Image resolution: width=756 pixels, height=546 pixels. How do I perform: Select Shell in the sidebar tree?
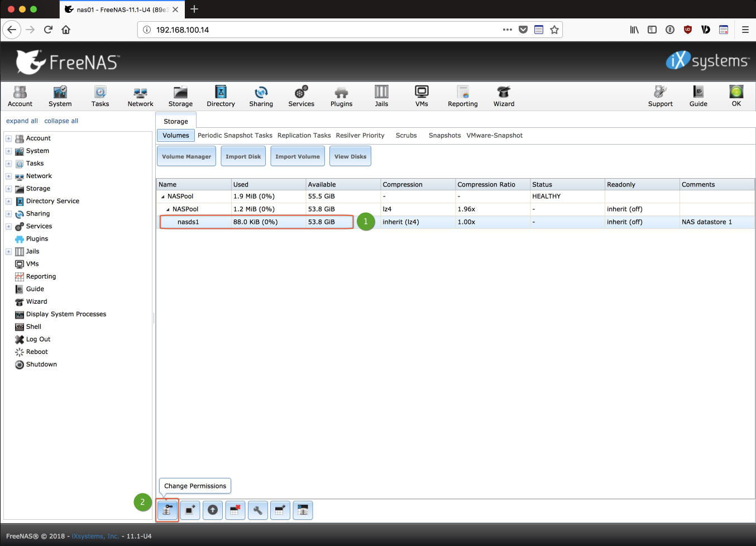[x=34, y=327]
